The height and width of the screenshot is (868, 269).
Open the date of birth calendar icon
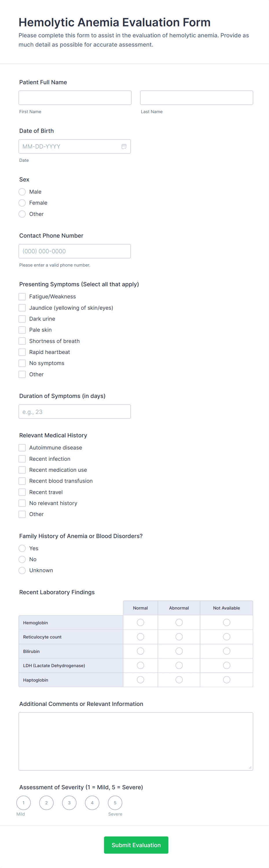click(124, 146)
